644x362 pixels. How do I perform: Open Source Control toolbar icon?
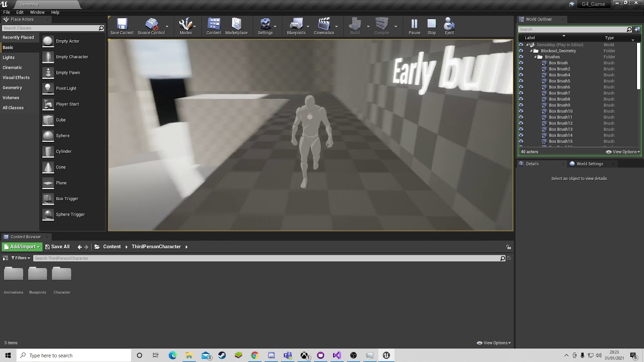coord(151,26)
